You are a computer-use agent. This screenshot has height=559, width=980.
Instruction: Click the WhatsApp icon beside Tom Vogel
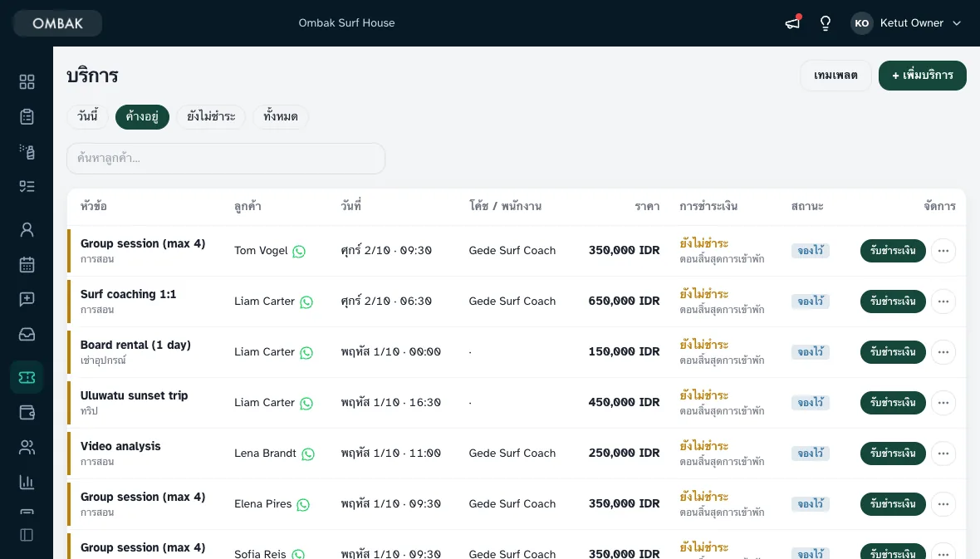[299, 252]
